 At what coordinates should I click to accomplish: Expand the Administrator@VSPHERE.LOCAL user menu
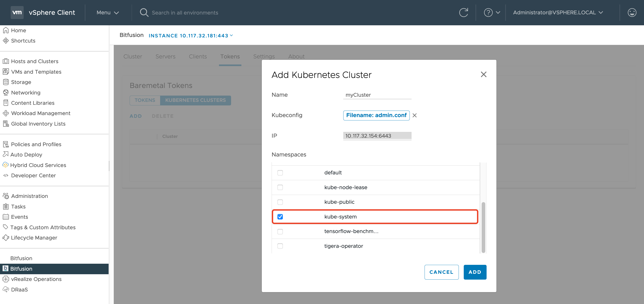click(x=558, y=13)
